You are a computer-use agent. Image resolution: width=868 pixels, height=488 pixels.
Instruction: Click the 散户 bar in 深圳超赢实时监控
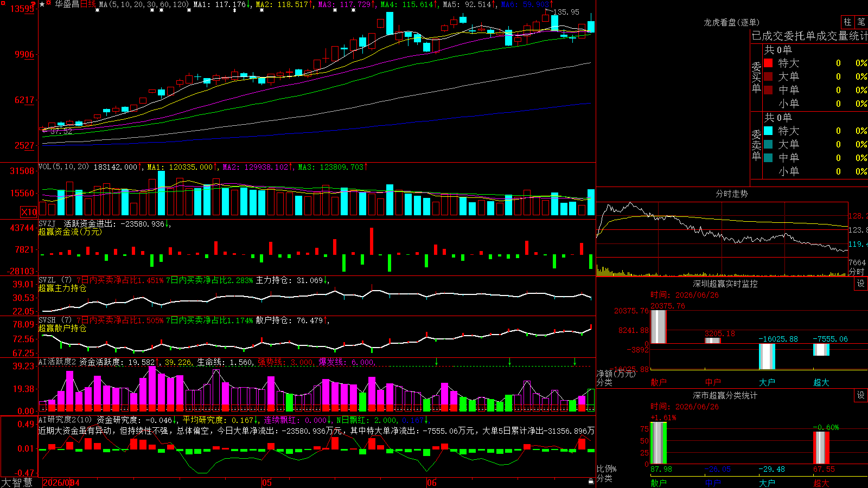coord(659,326)
